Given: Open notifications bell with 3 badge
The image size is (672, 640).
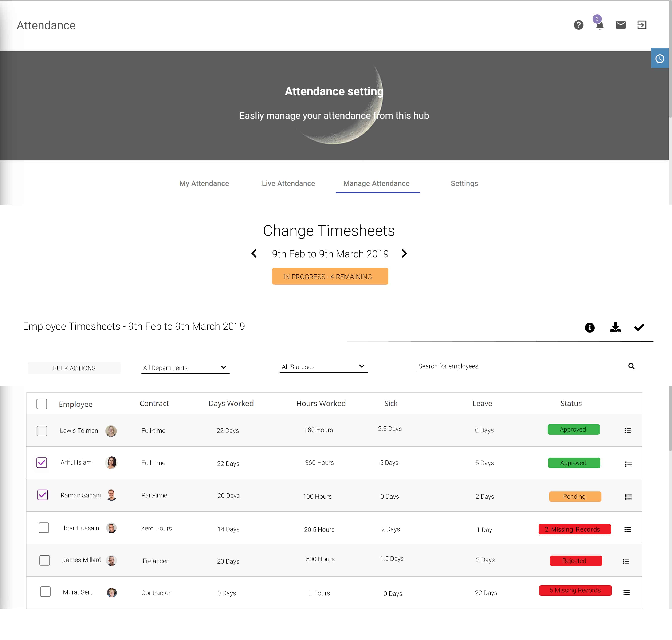Looking at the screenshot, I should coord(599,23).
